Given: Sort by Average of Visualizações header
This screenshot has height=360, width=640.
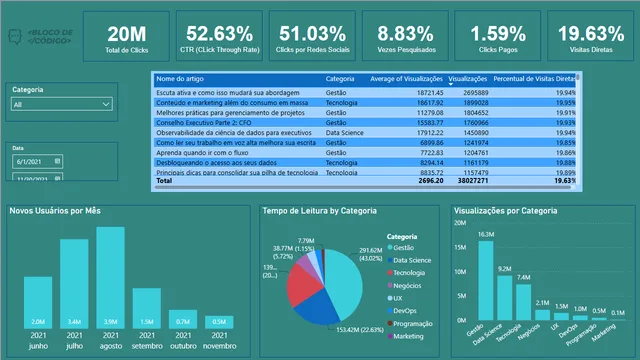Looking at the screenshot, I should tap(407, 79).
